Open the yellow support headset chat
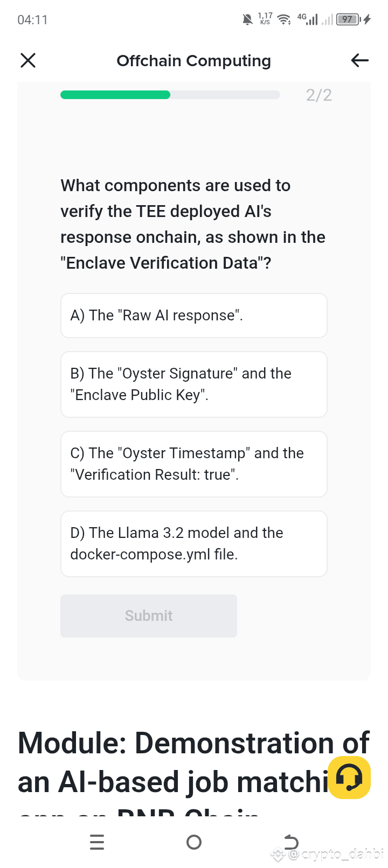 click(x=349, y=778)
